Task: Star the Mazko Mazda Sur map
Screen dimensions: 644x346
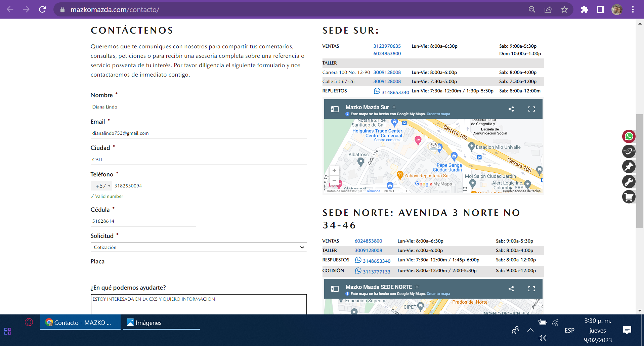Action: [x=394, y=107]
